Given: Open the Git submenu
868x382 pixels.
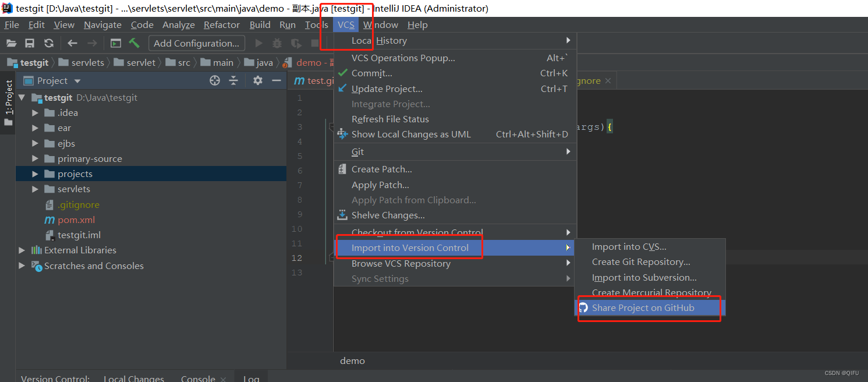Looking at the screenshot, I should pos(455,151).
